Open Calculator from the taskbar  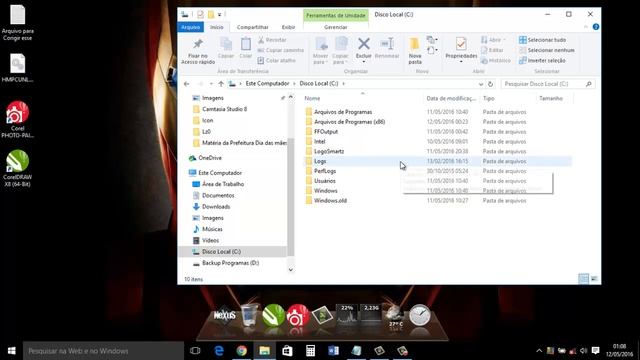(x=310, y=351)
